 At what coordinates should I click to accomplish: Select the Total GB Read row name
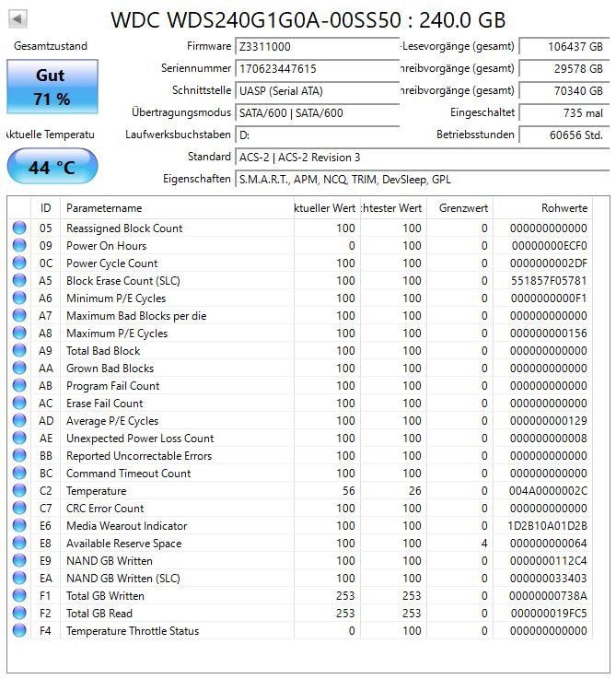click(x=99, y=614)
